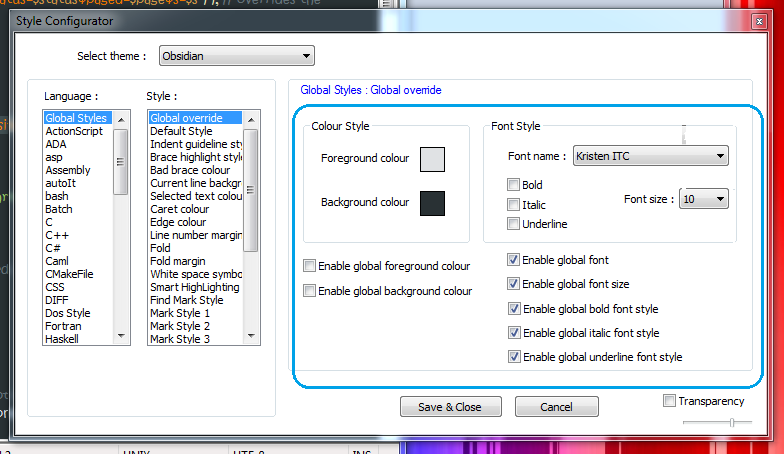Select Mark Style 3 entry

tap(196, 339)
